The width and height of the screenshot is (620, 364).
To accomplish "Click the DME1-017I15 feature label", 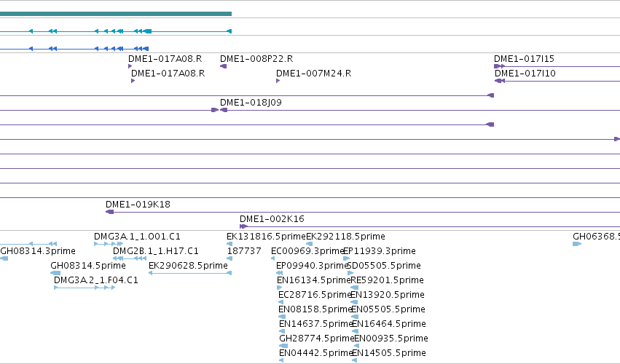I will click(x=524, y=59).
